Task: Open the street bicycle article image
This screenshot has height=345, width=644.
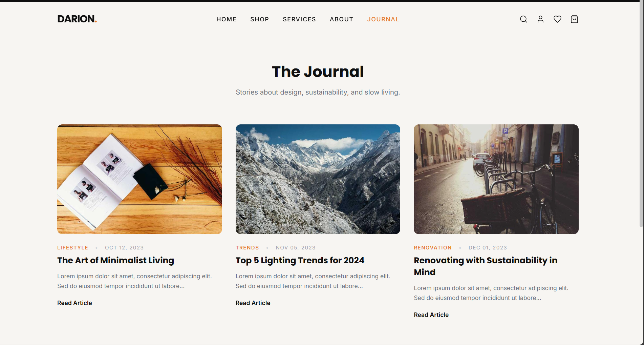Action: pyautogui.click(x=496, y=179)
